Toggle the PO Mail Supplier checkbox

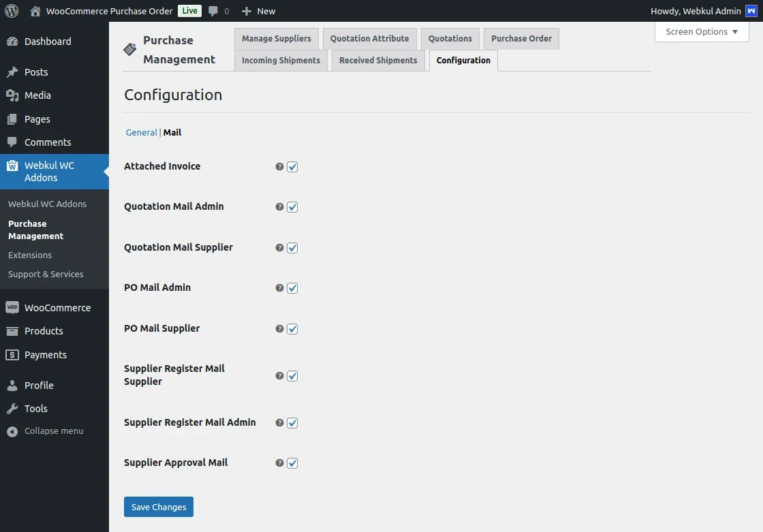point(292,329)
